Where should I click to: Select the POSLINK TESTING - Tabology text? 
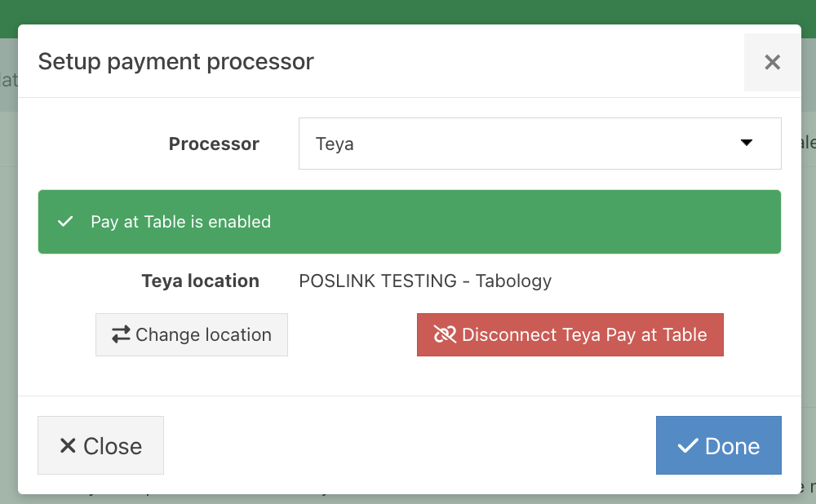pos(424,281)
